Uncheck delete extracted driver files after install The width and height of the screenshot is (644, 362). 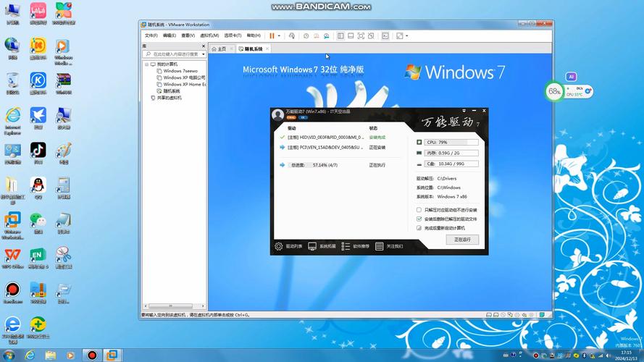click(x=419, y=219)
